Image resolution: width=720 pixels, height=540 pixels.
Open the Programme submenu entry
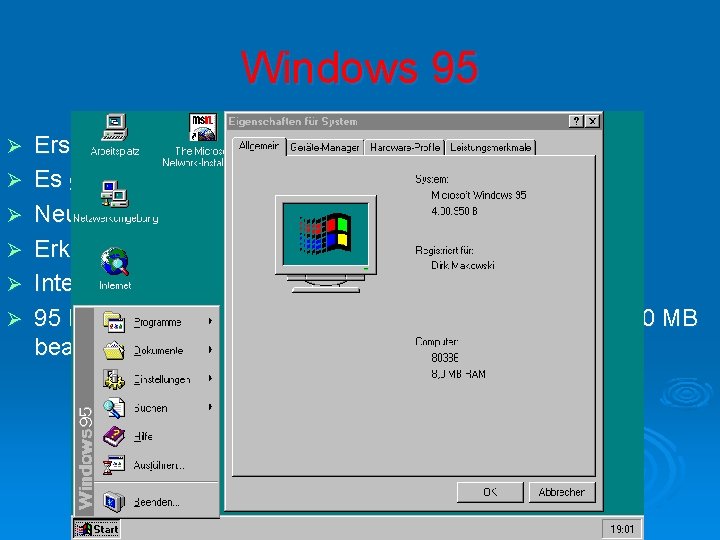158,322
